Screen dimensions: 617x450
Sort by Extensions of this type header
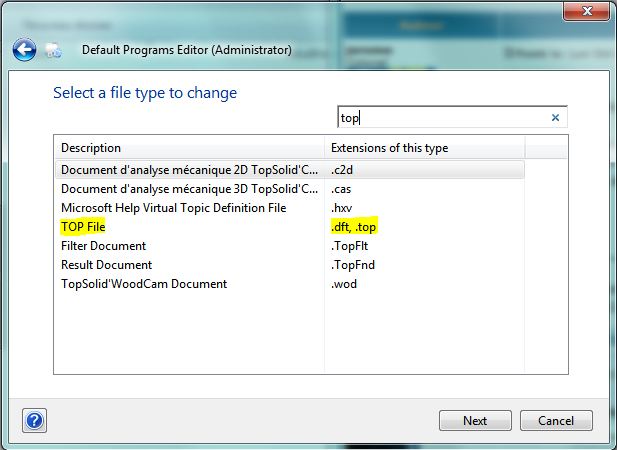425,148
